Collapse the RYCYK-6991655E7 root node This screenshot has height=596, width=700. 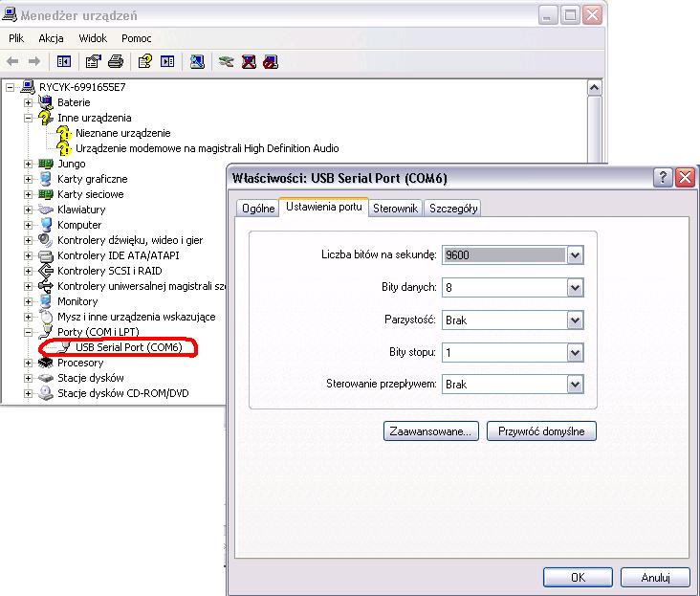[10, 87]
